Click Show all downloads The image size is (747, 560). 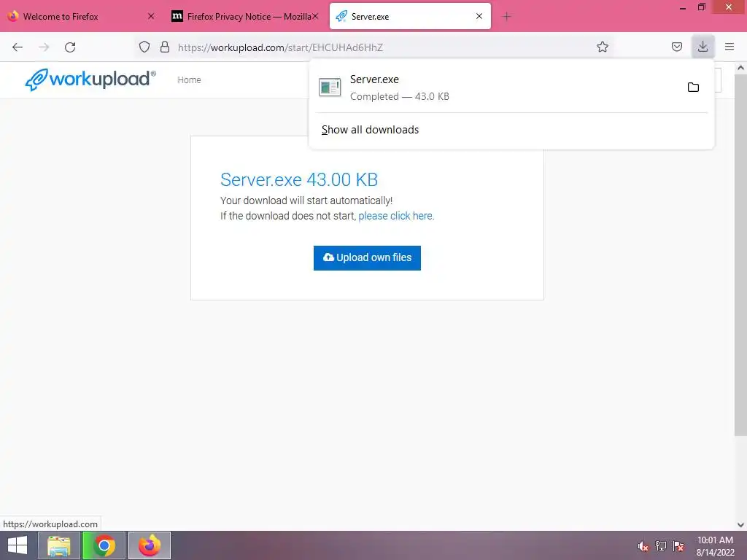370,130
